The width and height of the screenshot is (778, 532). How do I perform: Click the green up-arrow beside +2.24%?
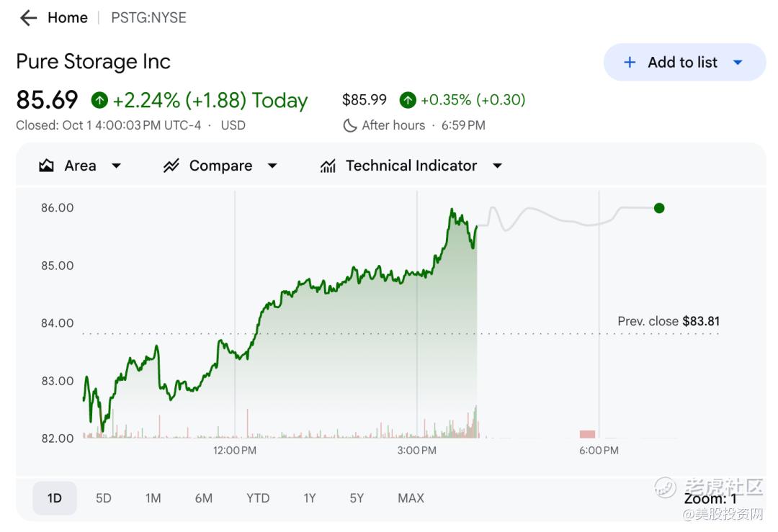(99, 100)
